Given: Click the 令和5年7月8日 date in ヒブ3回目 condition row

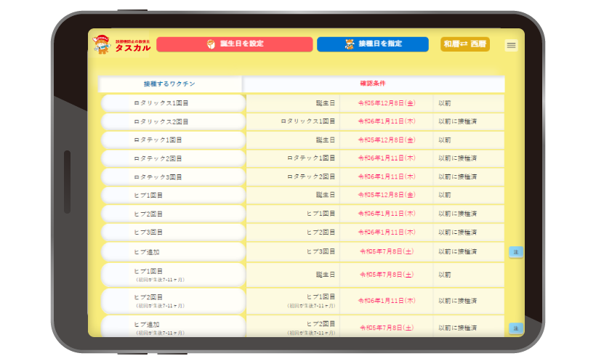Looking at the screenshot, I should click(386, 251).
